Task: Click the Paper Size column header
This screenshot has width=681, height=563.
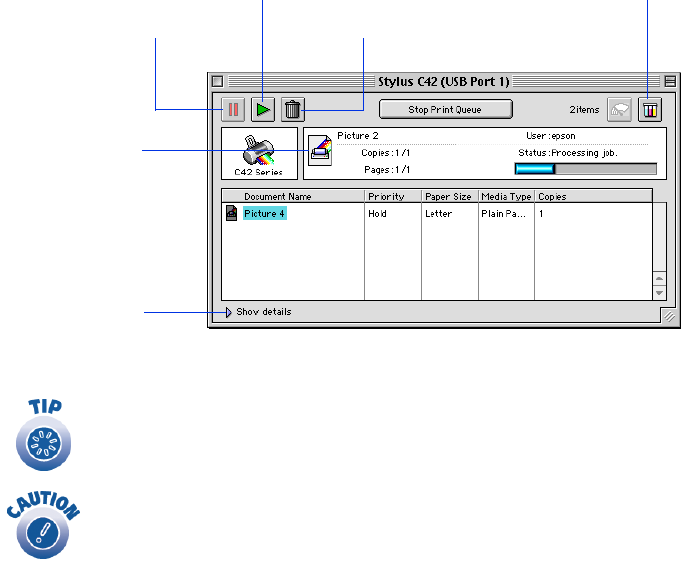Action: (x=449, y=197)
